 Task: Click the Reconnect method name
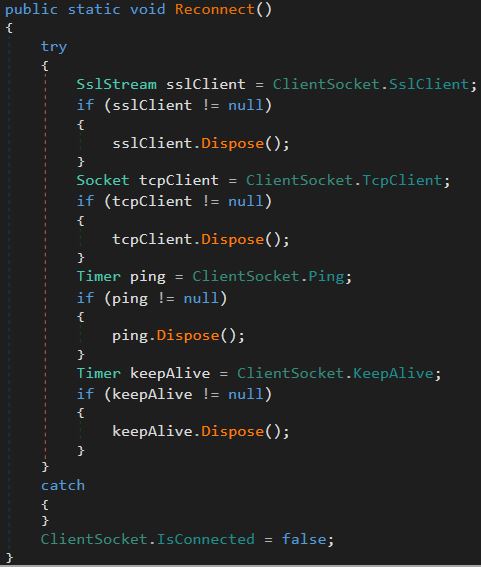coord(214,9)
